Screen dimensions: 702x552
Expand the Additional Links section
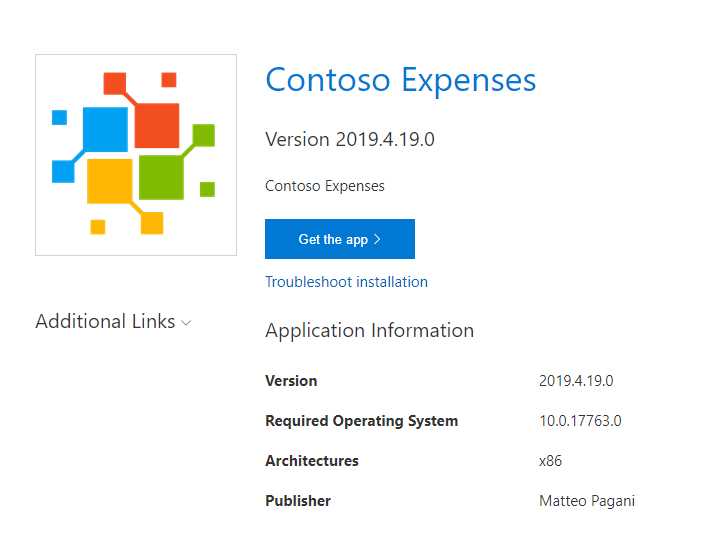pyautogui.click(x=114, y=321)
